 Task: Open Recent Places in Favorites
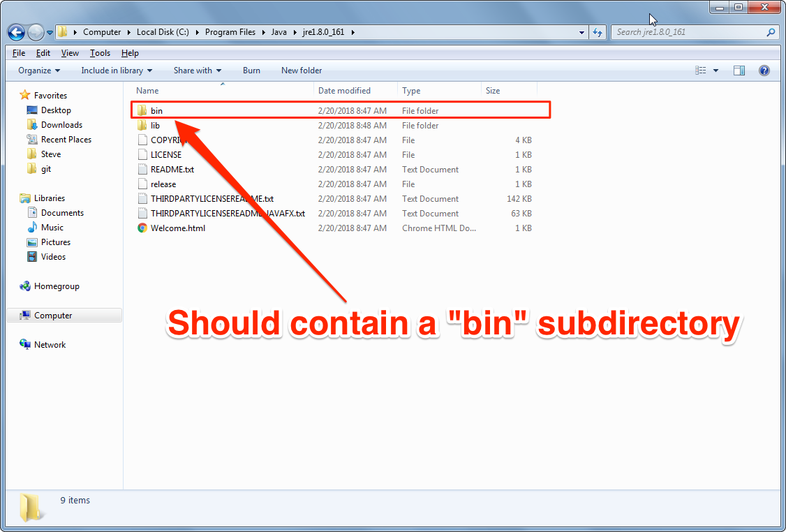click(x=66, y=140)
